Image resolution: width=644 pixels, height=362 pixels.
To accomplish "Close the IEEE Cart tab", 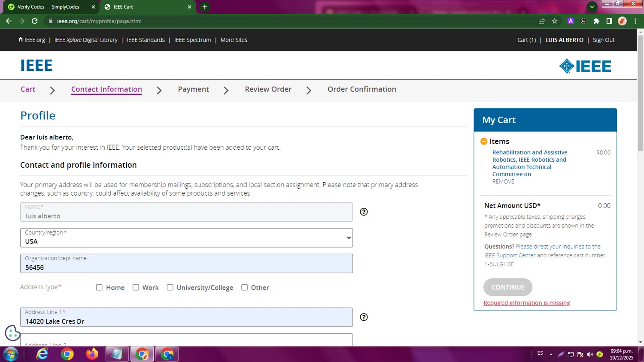I will 189,7.
